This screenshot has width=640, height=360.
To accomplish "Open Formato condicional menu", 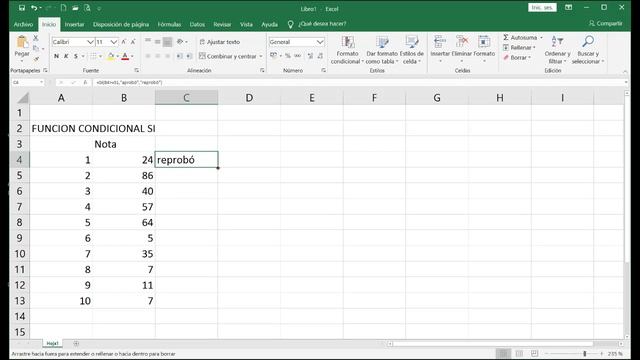I will point(347,50).
